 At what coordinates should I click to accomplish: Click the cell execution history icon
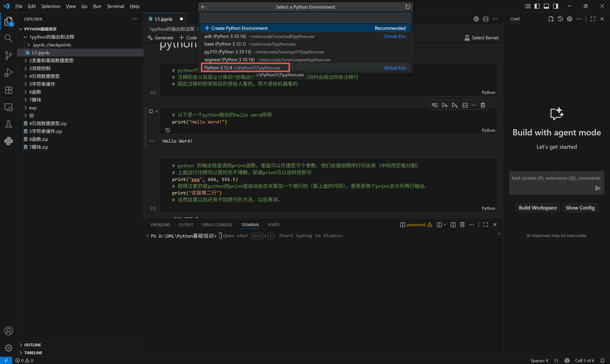pos(168,130)
